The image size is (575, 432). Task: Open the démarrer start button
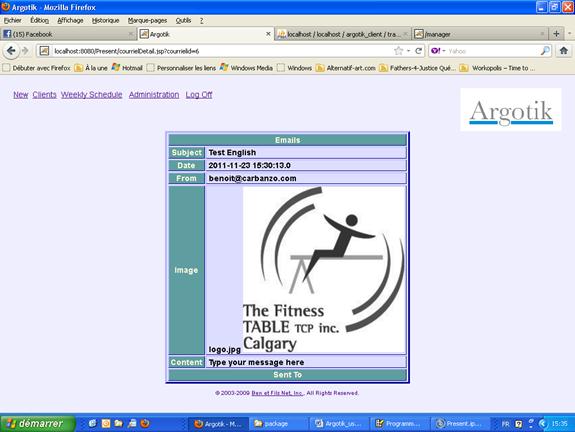click(x=38, y=424)
